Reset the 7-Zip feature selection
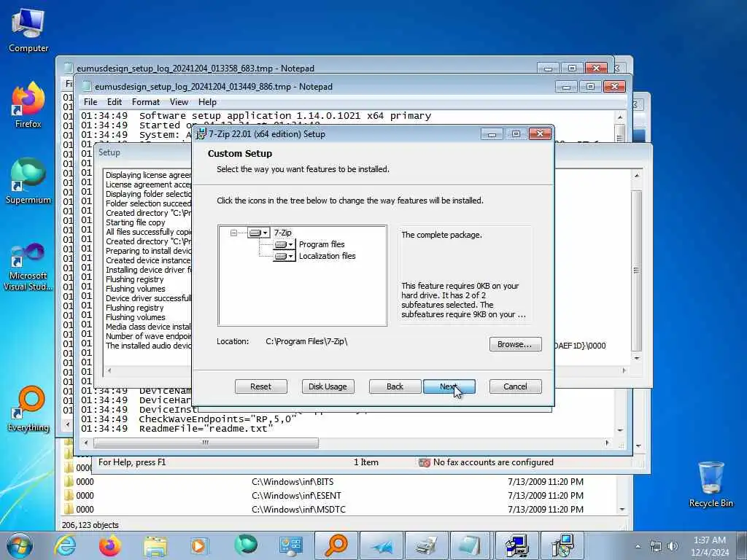 tap(260, 386)
